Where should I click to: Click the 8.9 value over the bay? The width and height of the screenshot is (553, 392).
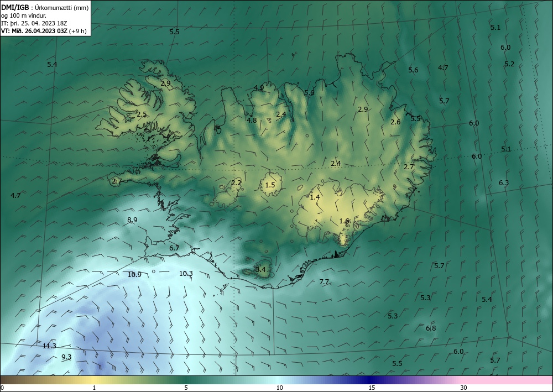132,219
